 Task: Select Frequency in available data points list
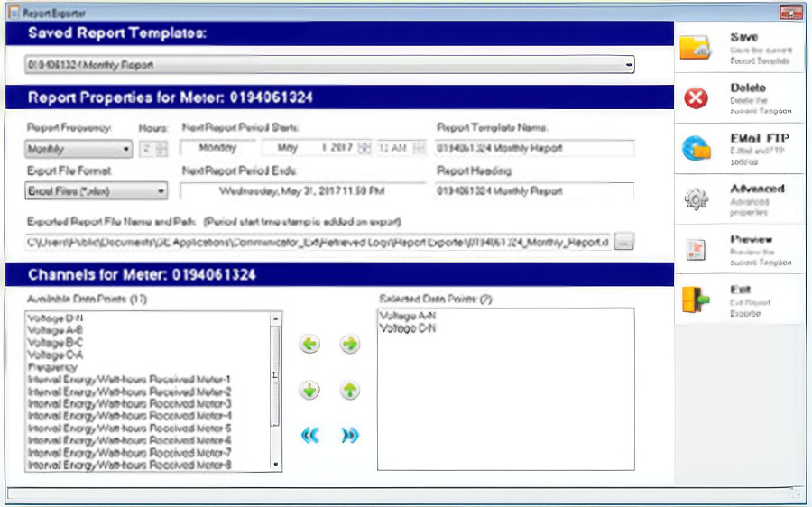[53, 367]
